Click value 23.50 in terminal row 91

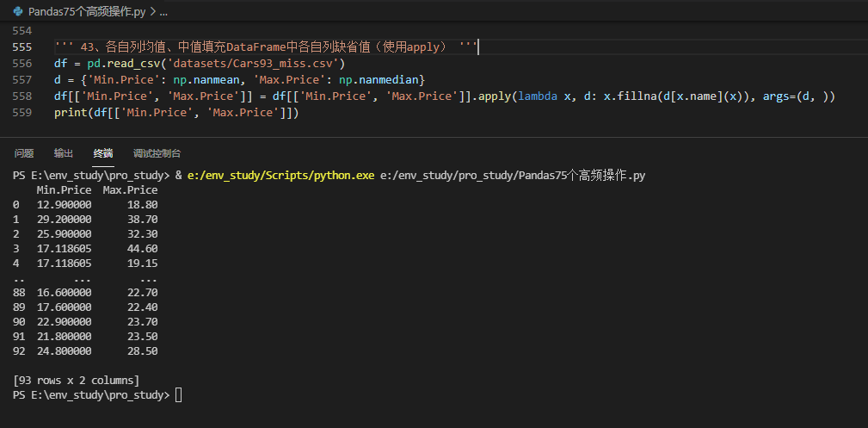tap(142, 337)
